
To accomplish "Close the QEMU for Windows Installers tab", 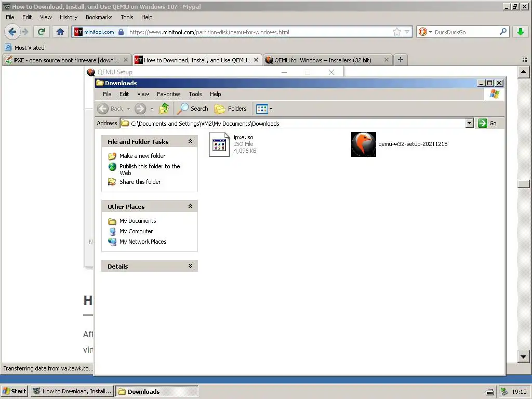I will [386, 60].
